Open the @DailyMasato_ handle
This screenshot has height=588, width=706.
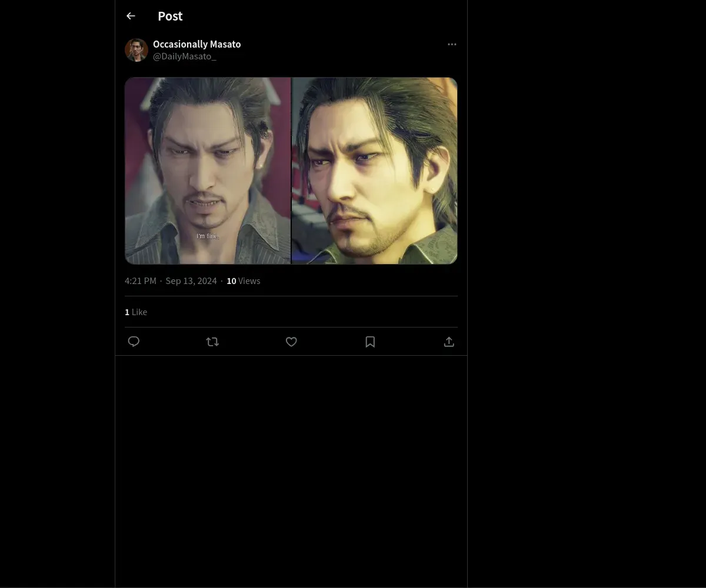[x=184, y=56]
